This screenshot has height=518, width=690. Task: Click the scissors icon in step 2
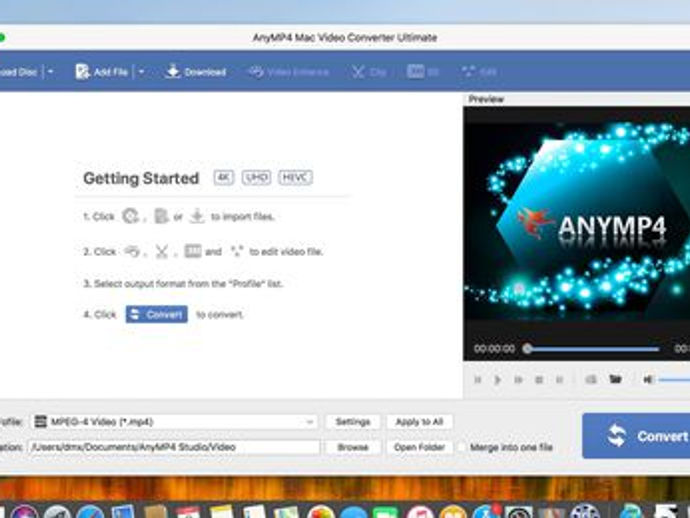click(161, 251)
